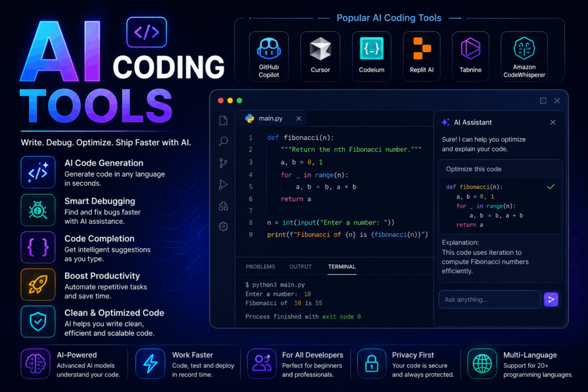The height and width of the screenshot is (392, 588).
Task: Open the file explorer icon in editor sidebar
Action: (223, 121)
